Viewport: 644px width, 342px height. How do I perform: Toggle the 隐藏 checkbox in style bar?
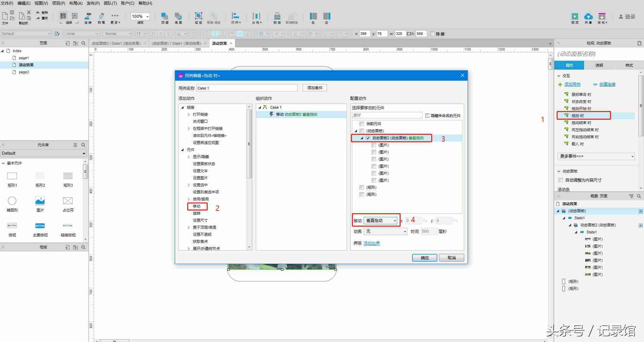pos(433,34)
